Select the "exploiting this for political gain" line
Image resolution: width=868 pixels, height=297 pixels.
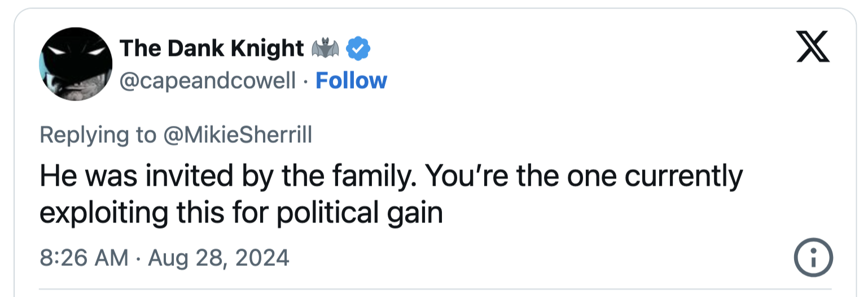click(241, 214)
